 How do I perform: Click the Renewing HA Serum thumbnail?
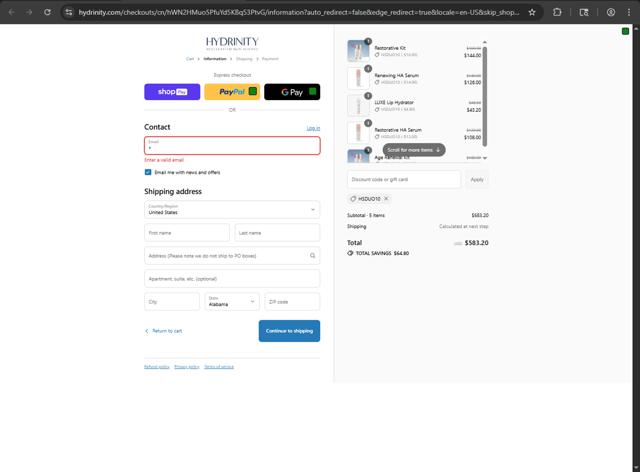[x=358, y=78]
